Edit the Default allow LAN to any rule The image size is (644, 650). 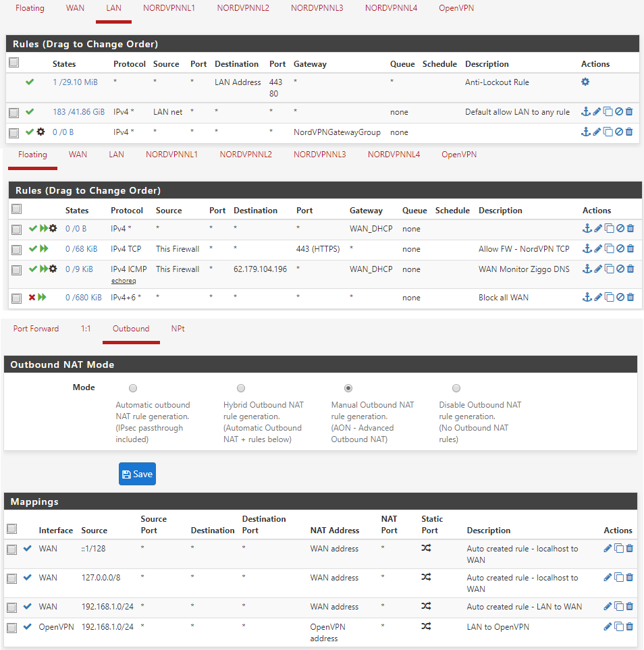point(597,112)
